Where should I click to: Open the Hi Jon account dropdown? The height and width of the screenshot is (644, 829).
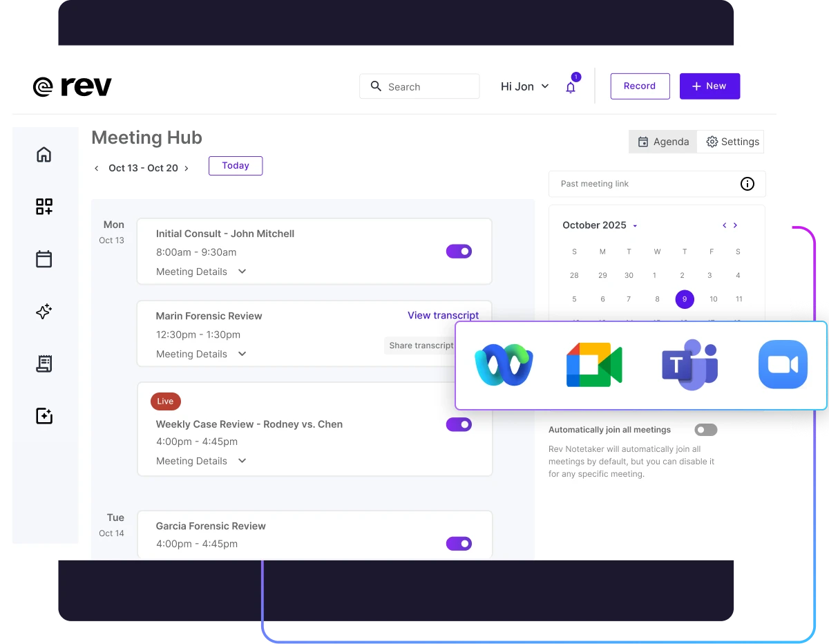tap(525, 86)
